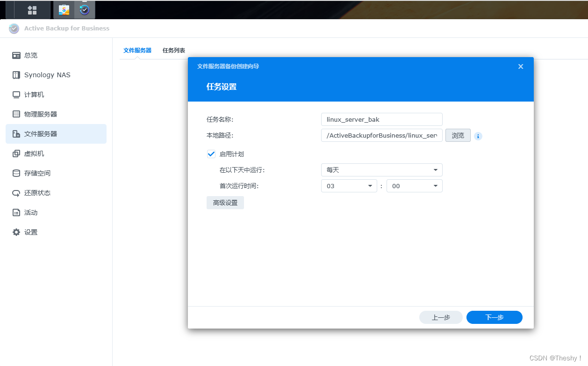
Task: Click the 首次运行时间 label
Action: [239, 186]
